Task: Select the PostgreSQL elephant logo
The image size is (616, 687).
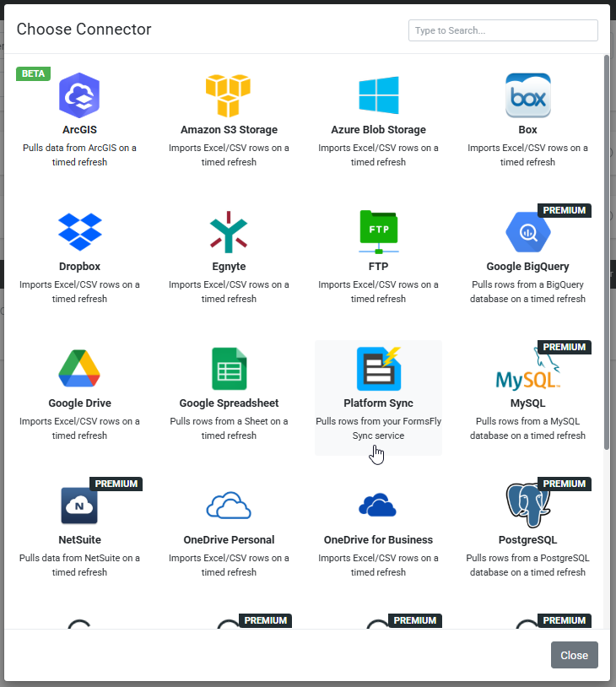Action: click(x=528, y=506)
